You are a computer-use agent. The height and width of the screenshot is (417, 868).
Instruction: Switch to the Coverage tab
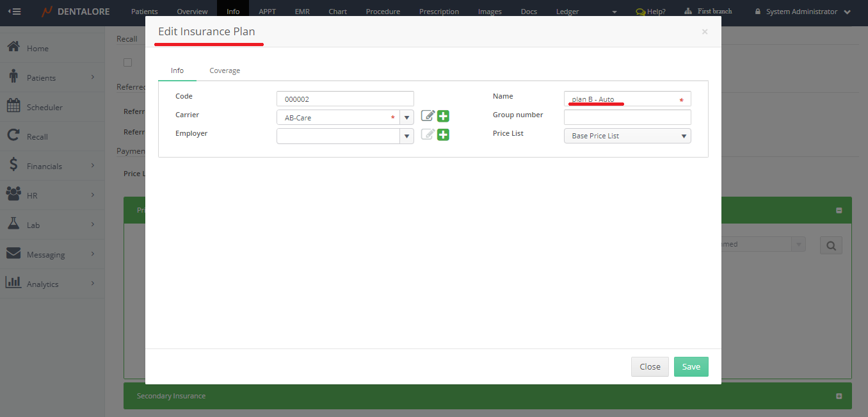click(225, 70)
